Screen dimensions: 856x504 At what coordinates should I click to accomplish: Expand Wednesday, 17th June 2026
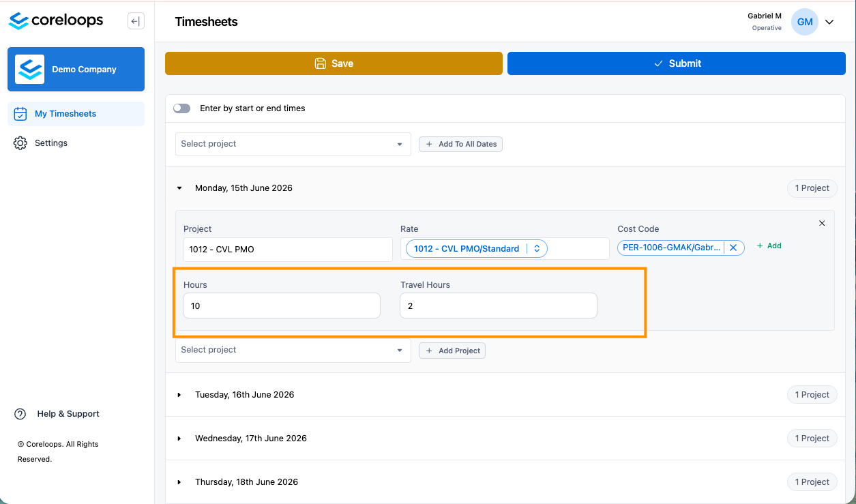[x=179, y=439]
